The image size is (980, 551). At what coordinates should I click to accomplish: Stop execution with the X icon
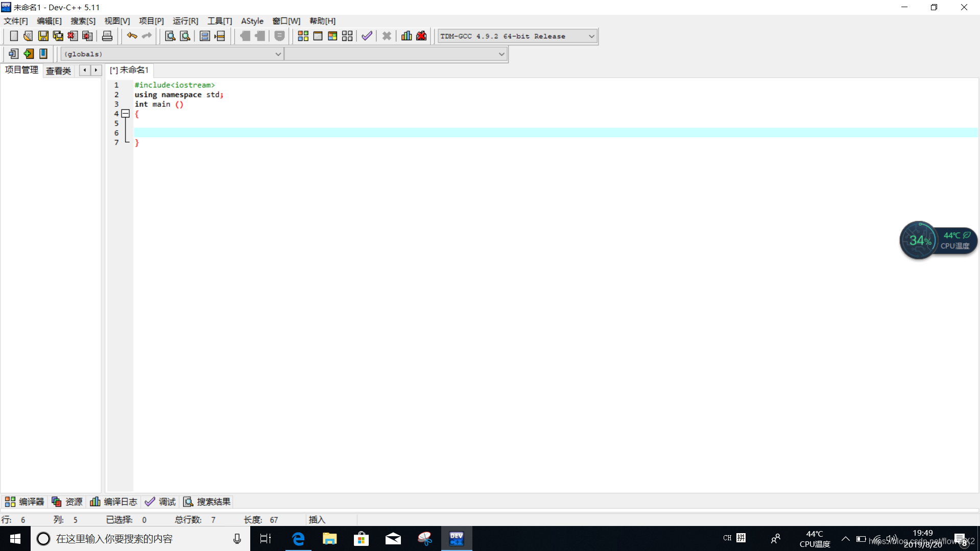coord(387,36)
